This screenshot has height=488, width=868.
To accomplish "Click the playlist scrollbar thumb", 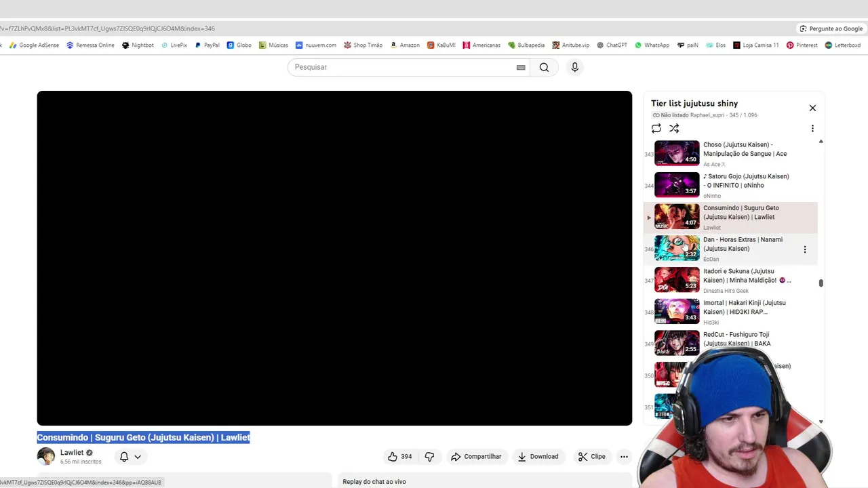I will (821, 283).
